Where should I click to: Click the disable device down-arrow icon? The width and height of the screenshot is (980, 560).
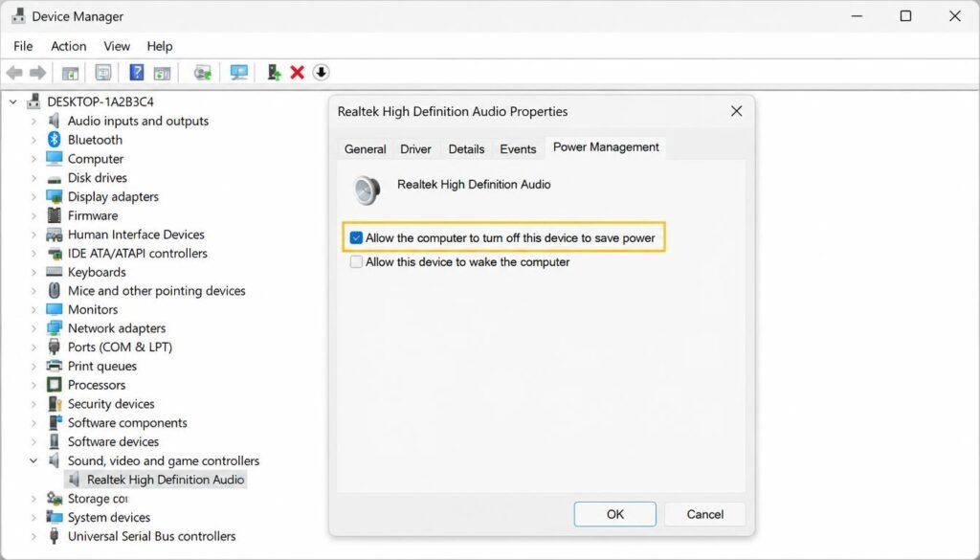coord(321,73)
